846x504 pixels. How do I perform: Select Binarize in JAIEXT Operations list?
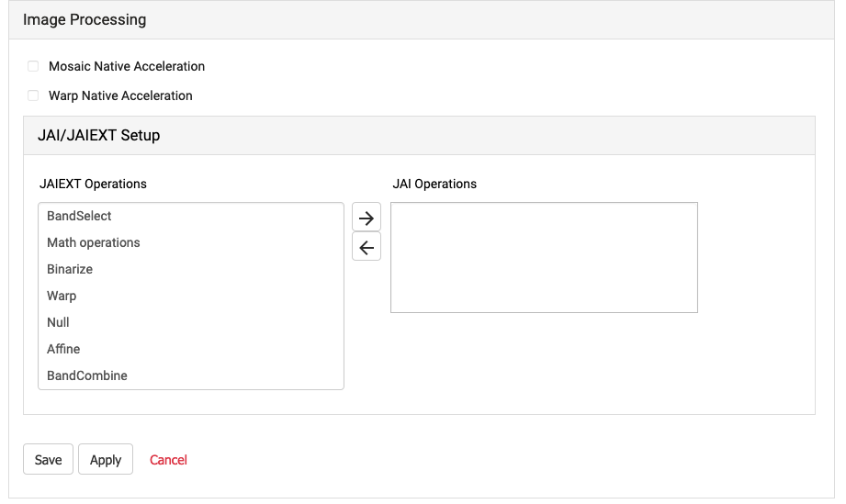coord(191,269)
